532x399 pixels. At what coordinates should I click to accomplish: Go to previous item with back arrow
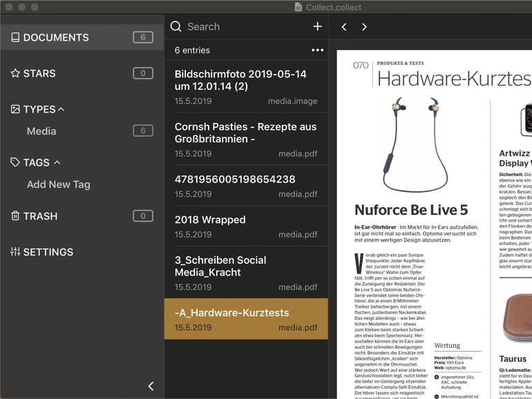coord(344,27)
